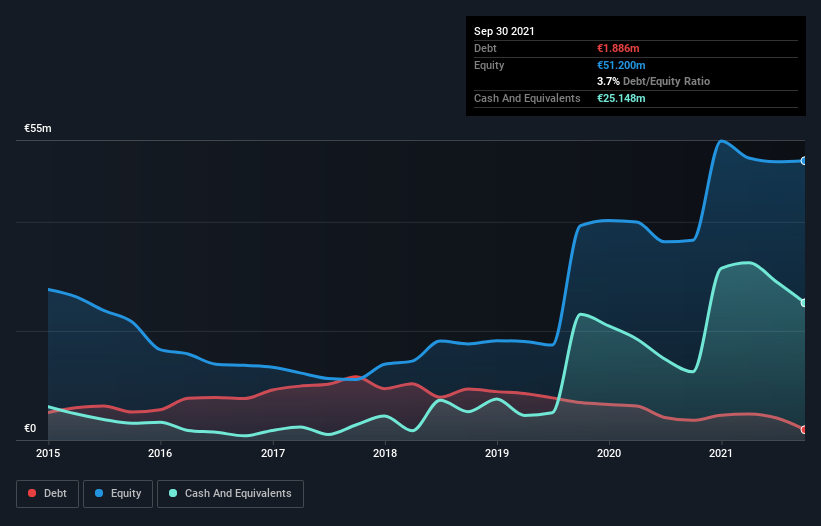The width and height of the screenshot is (821, 526).
Task: Click the 2015 x-axis label
Action: click(48, 453)
